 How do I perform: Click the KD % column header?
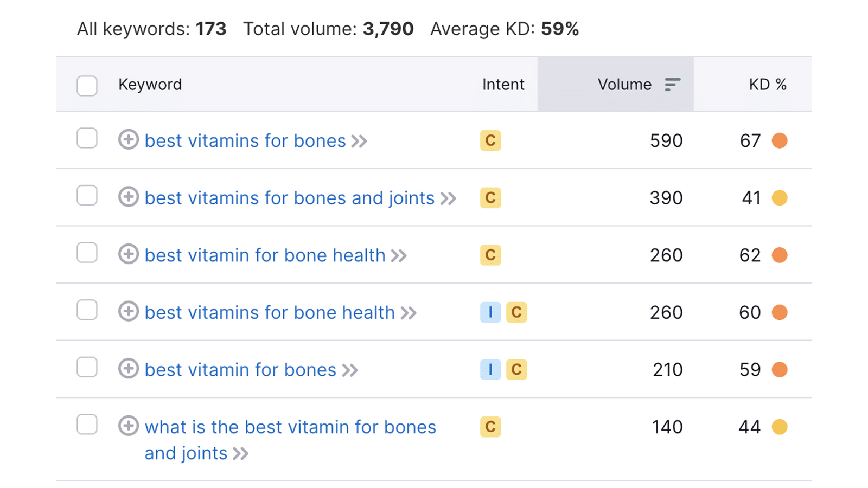[768, 85]
